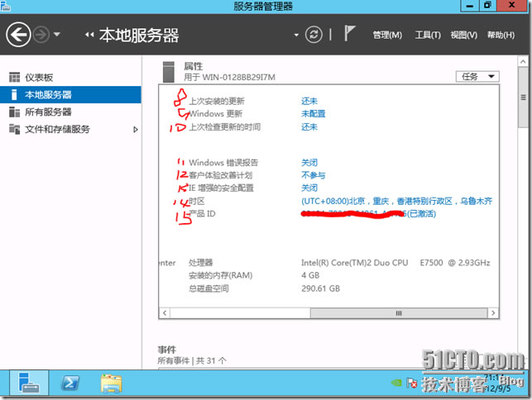Click the back navigation arrow button
The height and width of the screenshot is (400, 532).
click(x=18, y=35)
